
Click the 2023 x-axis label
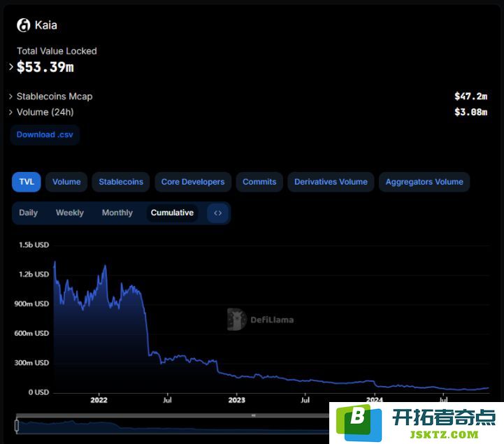point(236,400)
